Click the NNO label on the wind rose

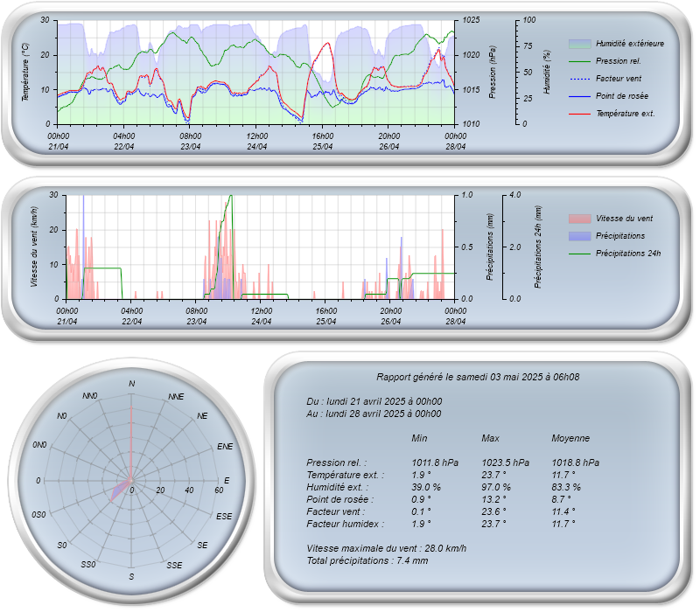pos(90,396)
